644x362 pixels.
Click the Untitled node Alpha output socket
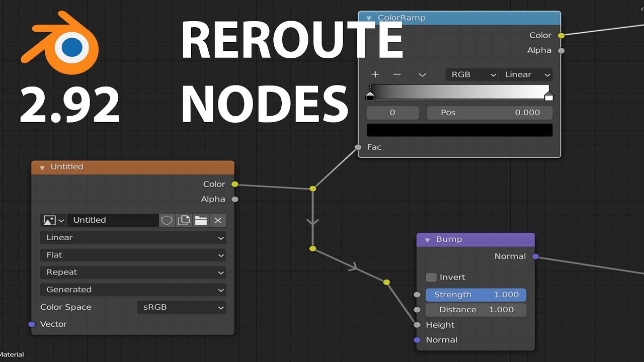235,199
